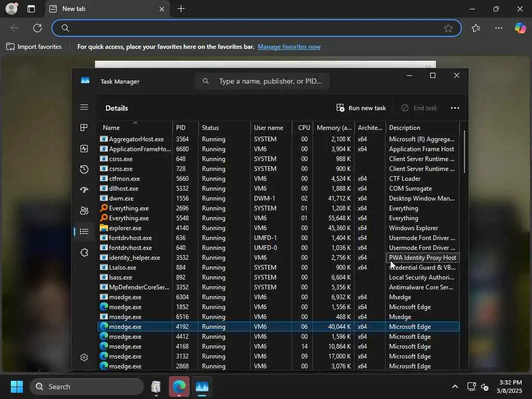Select identity_helper.exe process row
The height and width of the screenshot is (399, 532).
coord(278,258)
